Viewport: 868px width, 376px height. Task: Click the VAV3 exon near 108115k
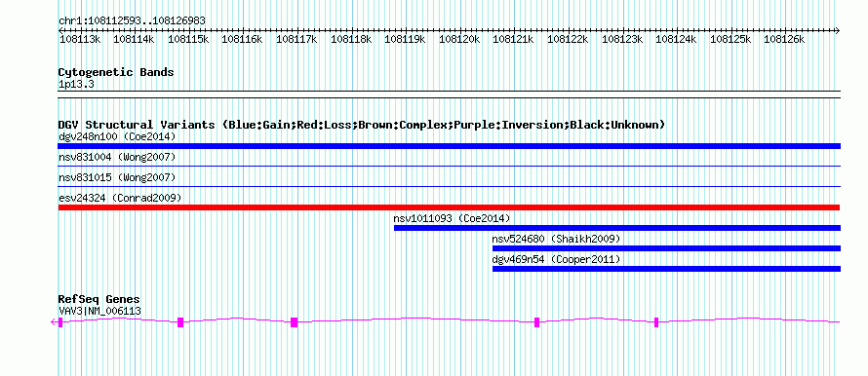[x=180, y=322]
